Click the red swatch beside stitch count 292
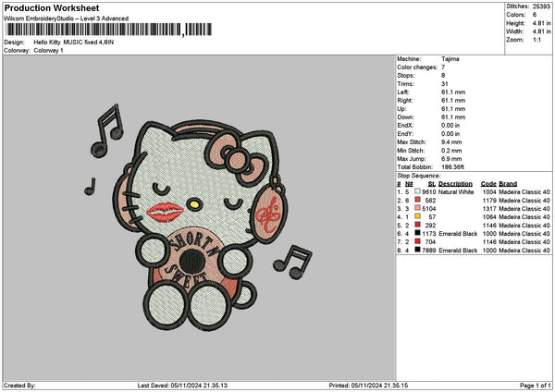Viewport: 555px width, 392px height. click(418, 225)
